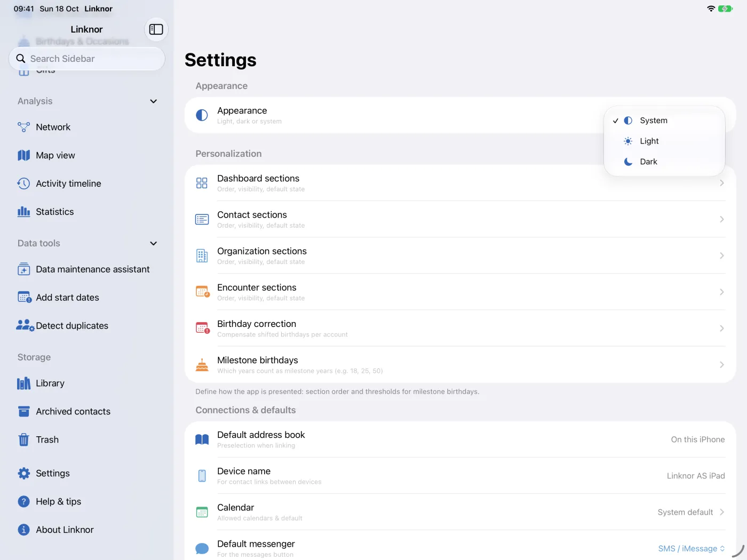Open the Network graph icon in the sidebar

[x=23, y=127]
